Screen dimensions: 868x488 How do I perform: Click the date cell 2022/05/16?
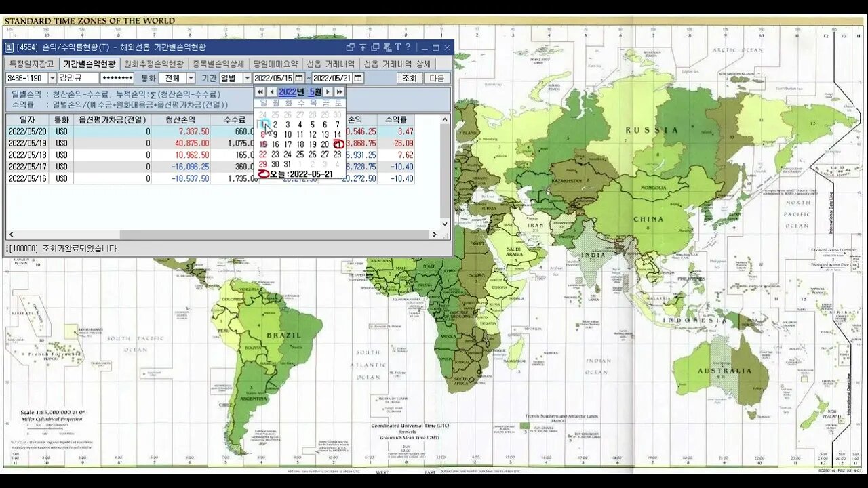click(28, 178)
